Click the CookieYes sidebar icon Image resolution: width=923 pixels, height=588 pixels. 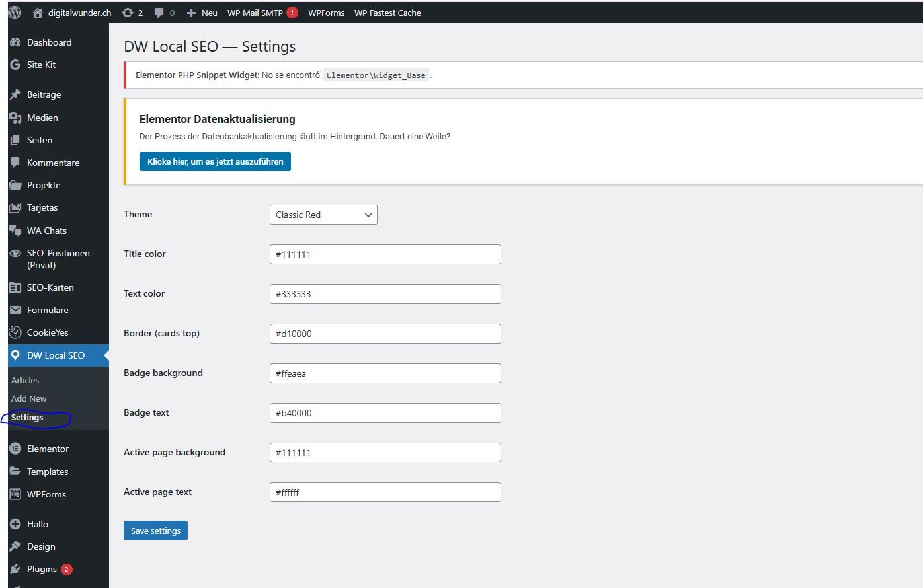tap(15, 332)
